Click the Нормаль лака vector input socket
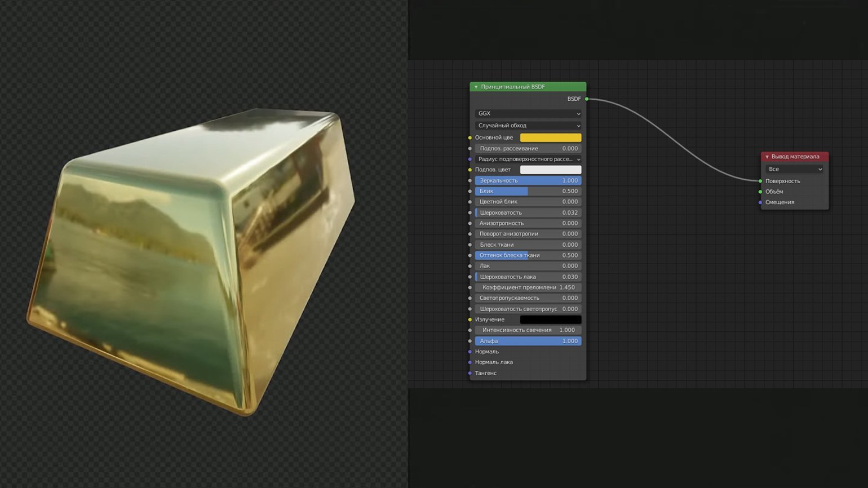Image resolution: width=868 pixels, height=488 pixels. click(470, 362)
